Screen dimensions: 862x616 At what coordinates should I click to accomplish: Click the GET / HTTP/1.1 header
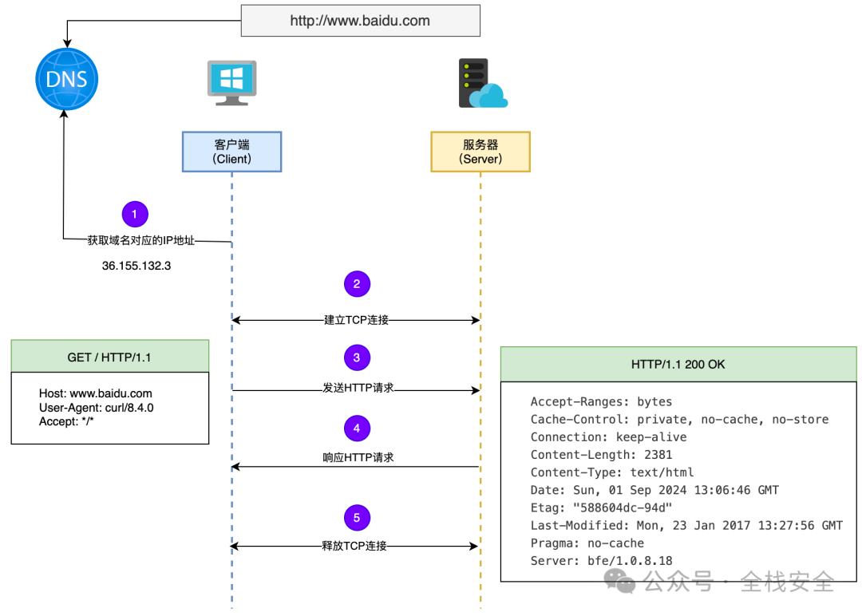pos(110,357)
